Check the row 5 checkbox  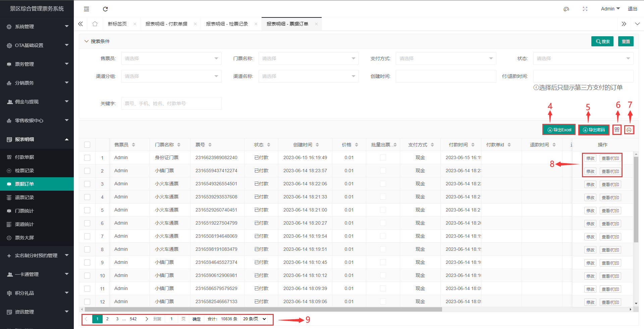click(87, 210)
